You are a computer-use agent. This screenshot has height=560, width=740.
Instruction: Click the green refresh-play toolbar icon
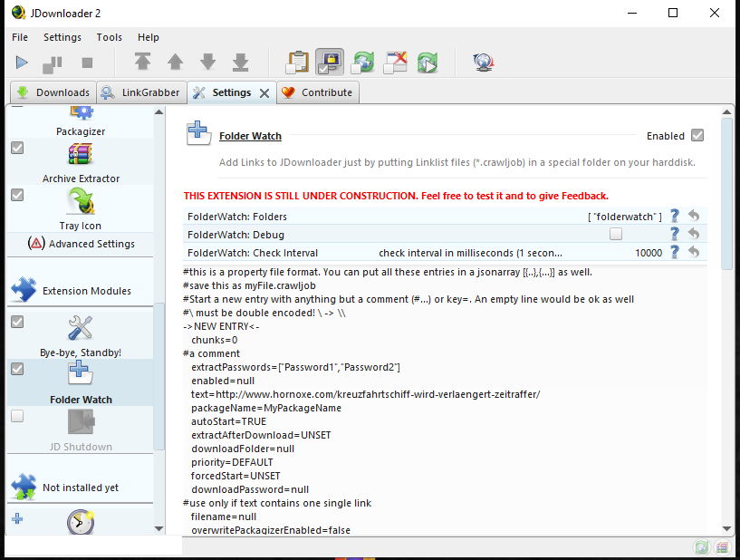click(428, 63)
